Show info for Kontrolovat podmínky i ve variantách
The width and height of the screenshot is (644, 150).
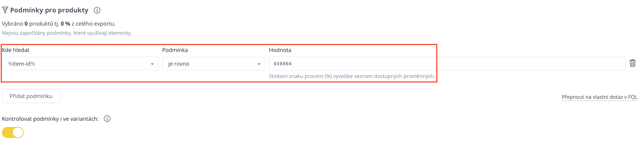click(x=107, y=119)
